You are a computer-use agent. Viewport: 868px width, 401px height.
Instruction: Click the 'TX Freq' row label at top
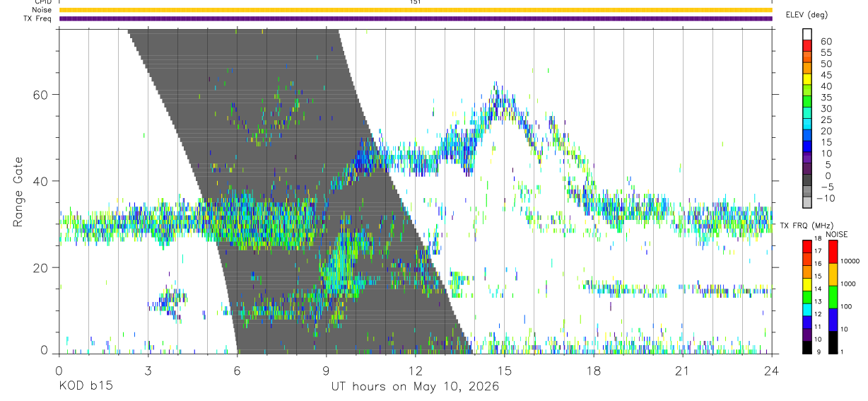click(39, 18)
